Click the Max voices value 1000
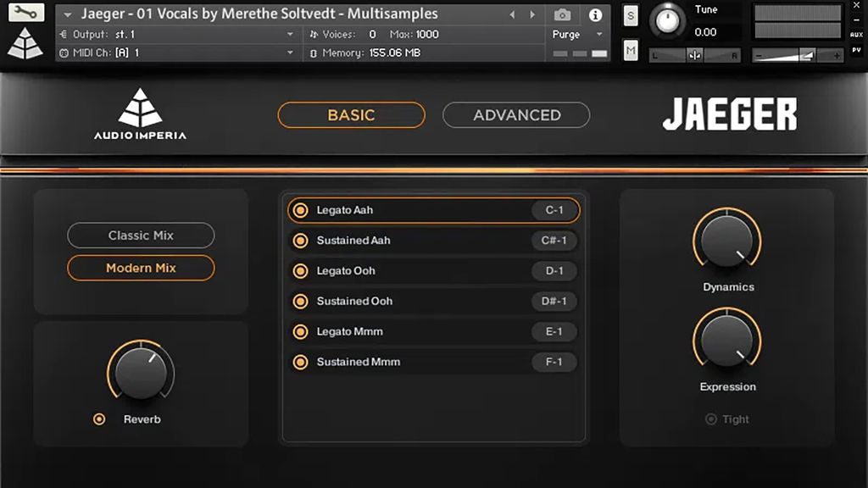 pos(427,34)
